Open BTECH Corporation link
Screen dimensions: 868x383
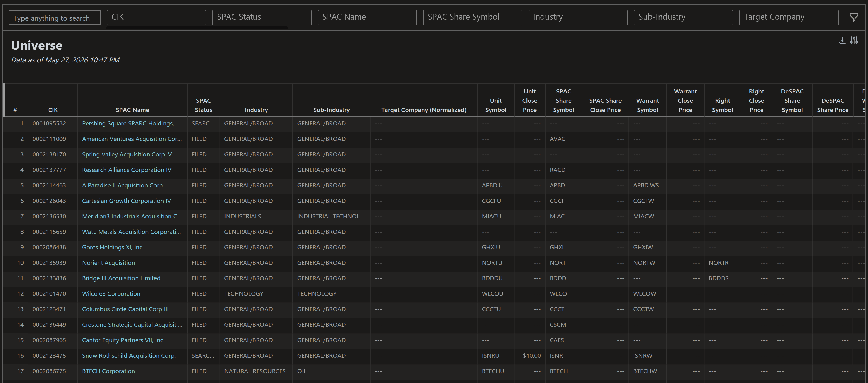point(109,371)
